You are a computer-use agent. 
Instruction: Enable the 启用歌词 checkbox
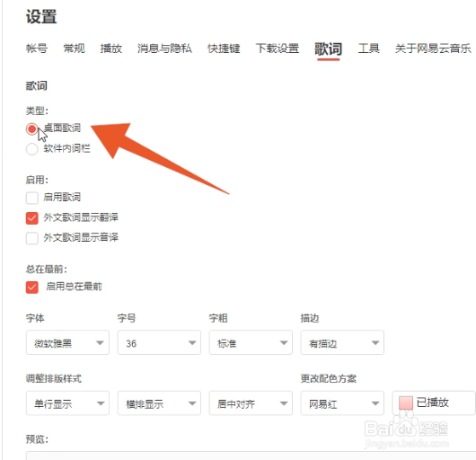tap(31, 198)
